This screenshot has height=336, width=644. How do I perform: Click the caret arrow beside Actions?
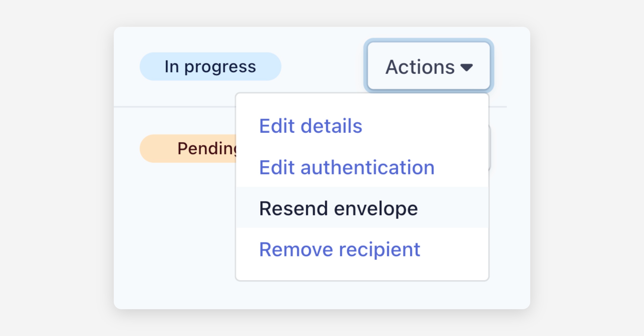(466, 67)
